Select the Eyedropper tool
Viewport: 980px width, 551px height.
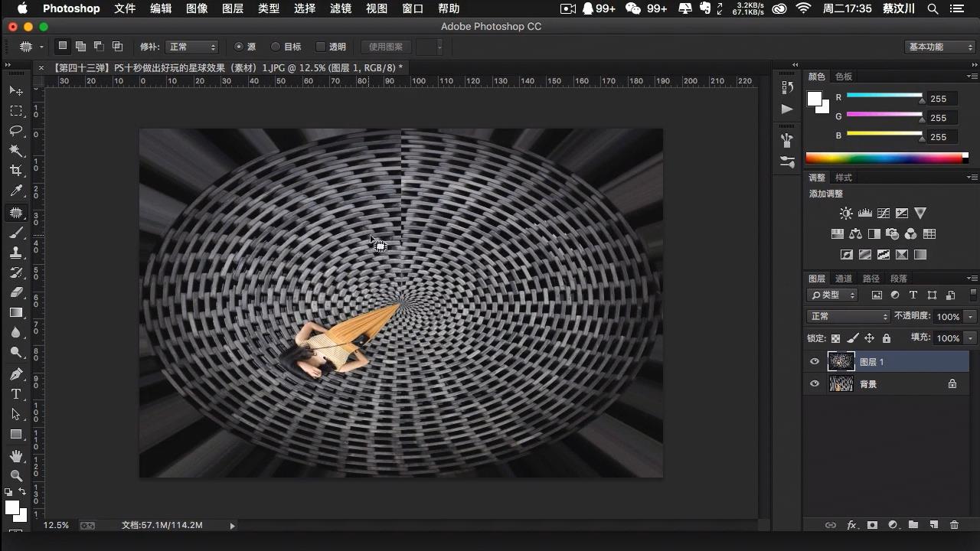click(16, 191)
